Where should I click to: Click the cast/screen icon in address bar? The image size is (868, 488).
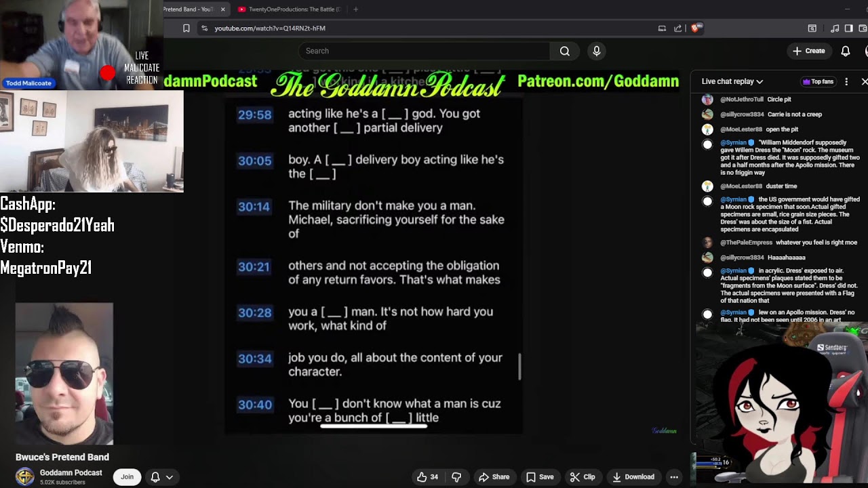[662, 28]
